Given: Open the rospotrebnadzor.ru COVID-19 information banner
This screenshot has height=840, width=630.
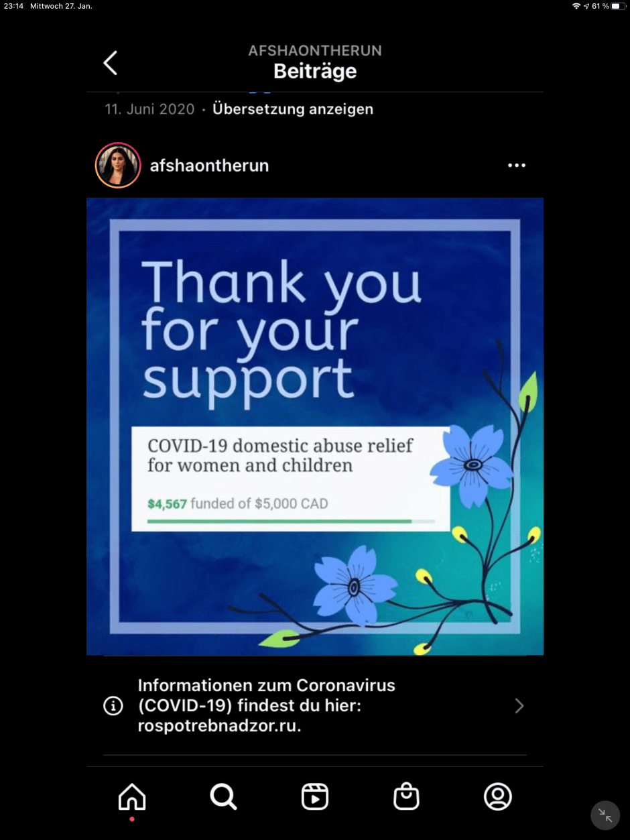Looking at the screenshot, I should pos(315,706).
